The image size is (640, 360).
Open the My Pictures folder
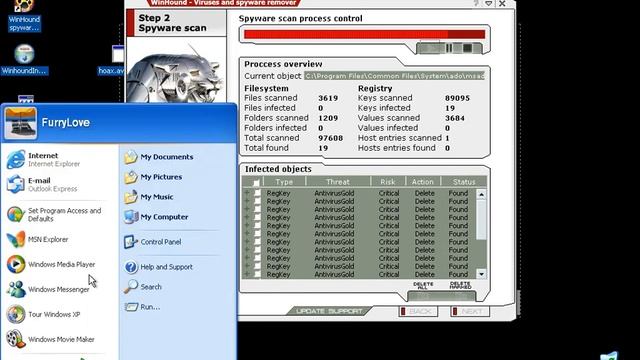153,177
